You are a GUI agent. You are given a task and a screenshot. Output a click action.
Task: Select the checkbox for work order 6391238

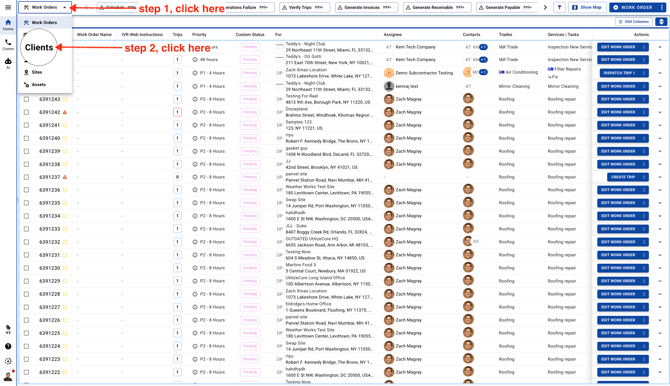pyautogui.click(x=26, y=164)
